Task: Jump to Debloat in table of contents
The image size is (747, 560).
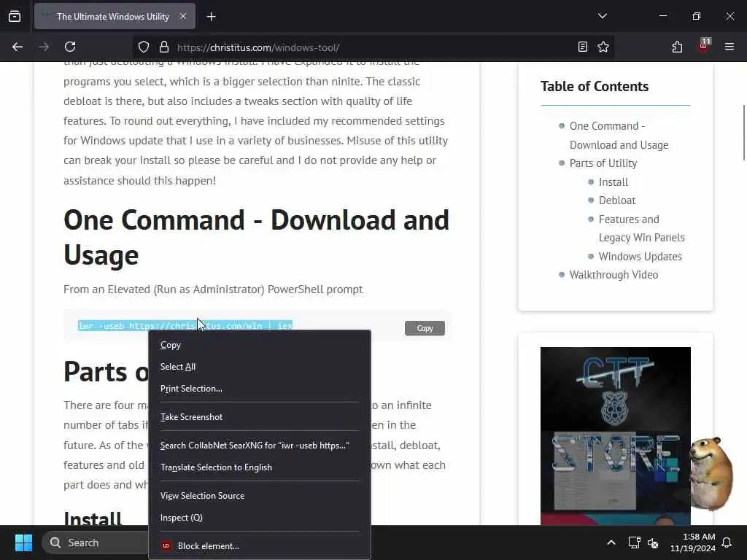Action: 617,201
